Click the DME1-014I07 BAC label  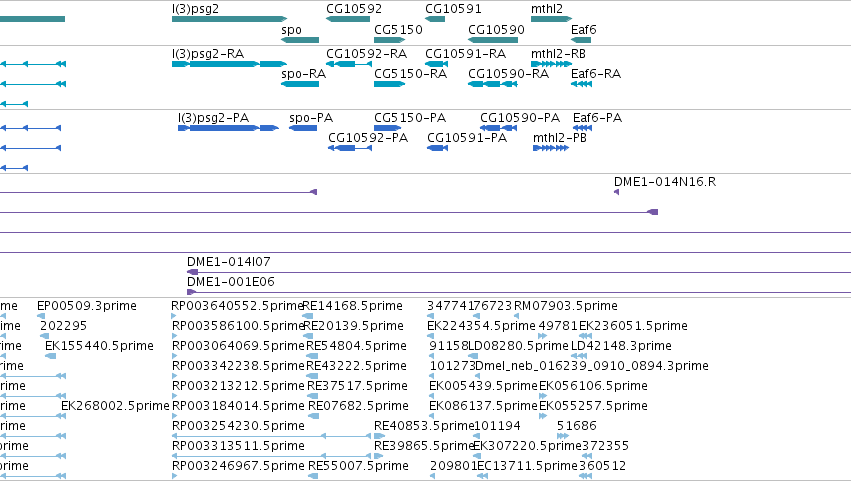[228, 262]
